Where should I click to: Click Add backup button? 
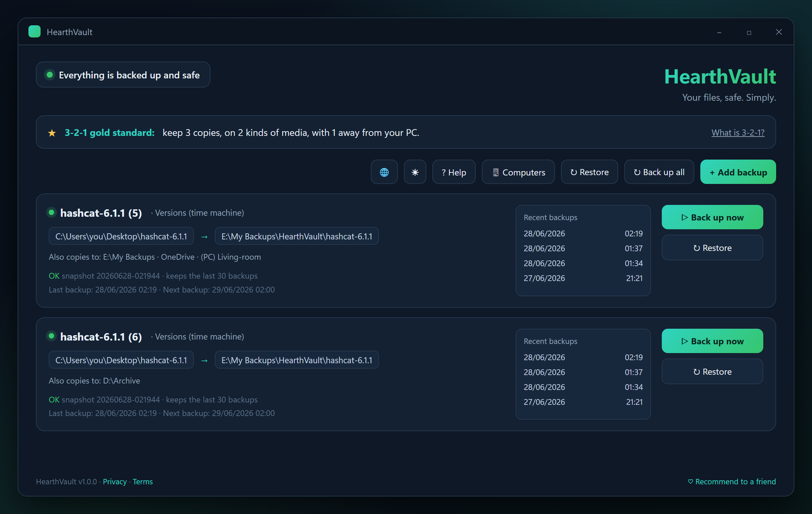738,172
